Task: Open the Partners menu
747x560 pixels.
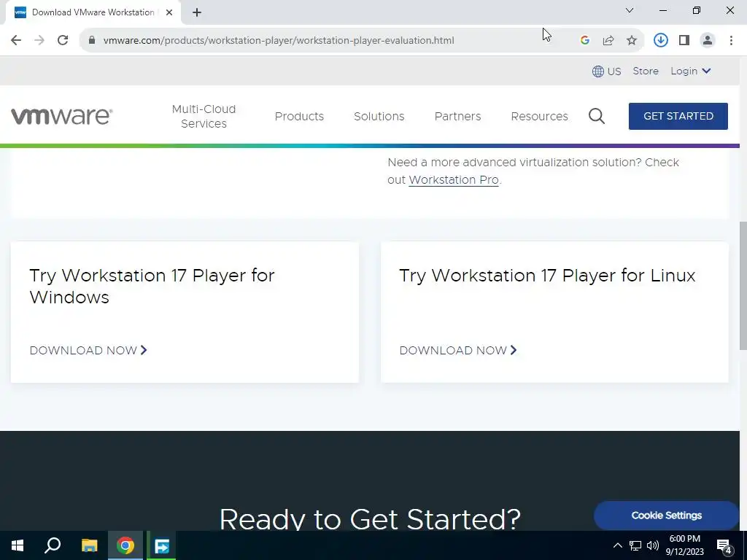Action: (458, 116)
